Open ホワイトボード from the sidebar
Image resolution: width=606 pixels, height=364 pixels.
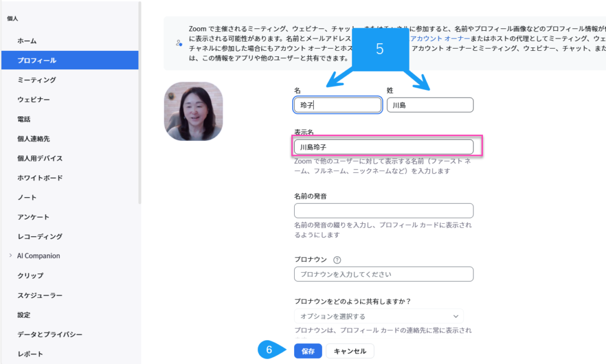pyautogui.click(x=40, y=178)
